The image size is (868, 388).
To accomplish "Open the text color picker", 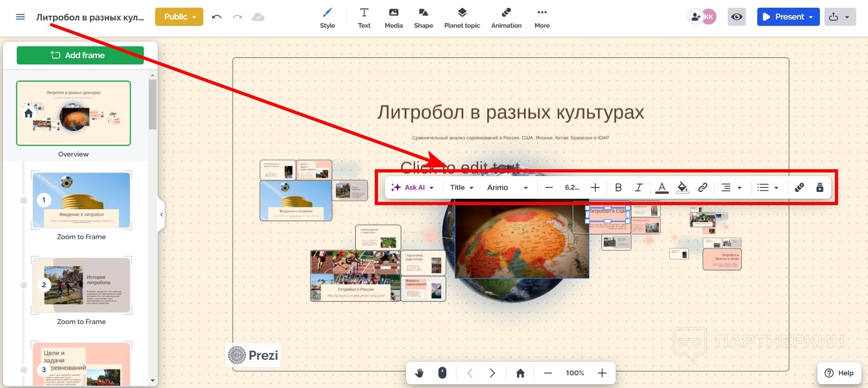I will point(662,187).
